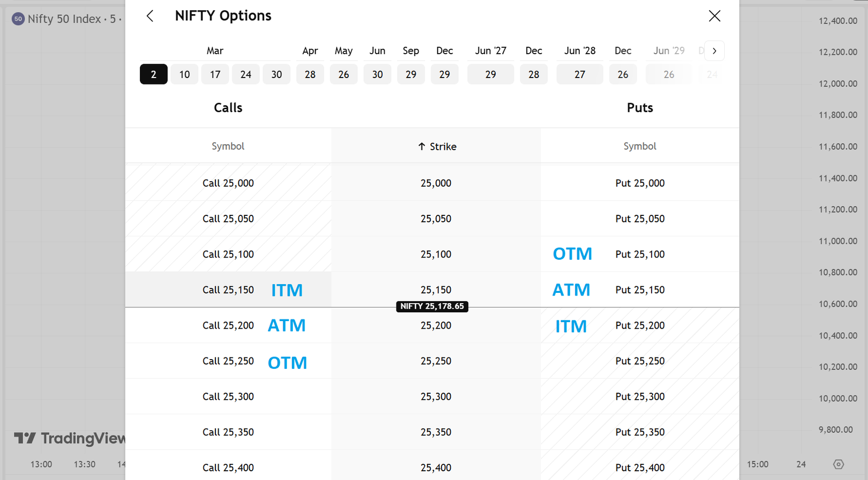Choose Jun '27 expiry date 29
The height and width of the screenshot is (480, 868).
coord(490,74)
